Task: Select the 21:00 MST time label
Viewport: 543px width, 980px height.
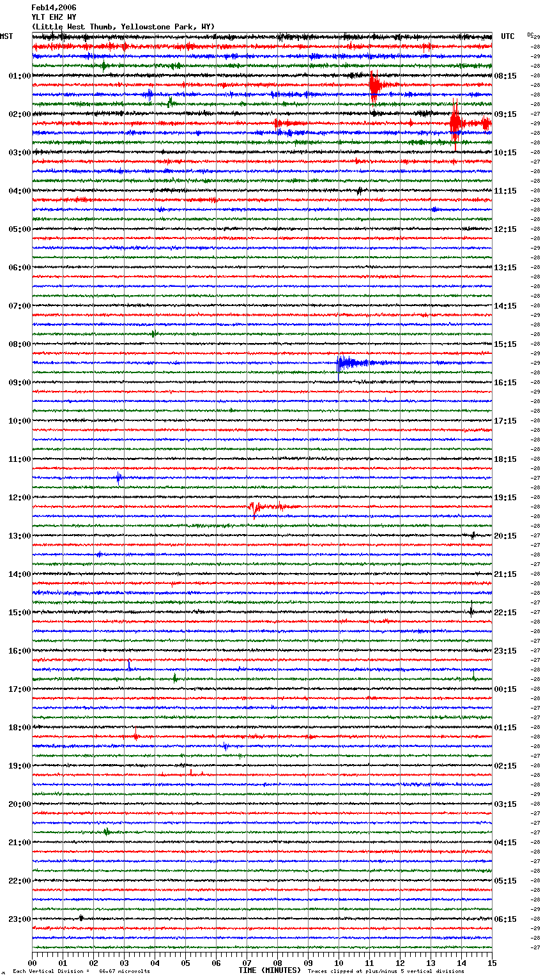Action: coord(20,843)
